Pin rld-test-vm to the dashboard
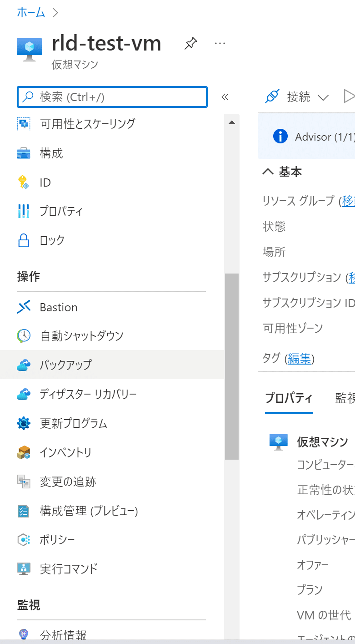 click(190, 44)
